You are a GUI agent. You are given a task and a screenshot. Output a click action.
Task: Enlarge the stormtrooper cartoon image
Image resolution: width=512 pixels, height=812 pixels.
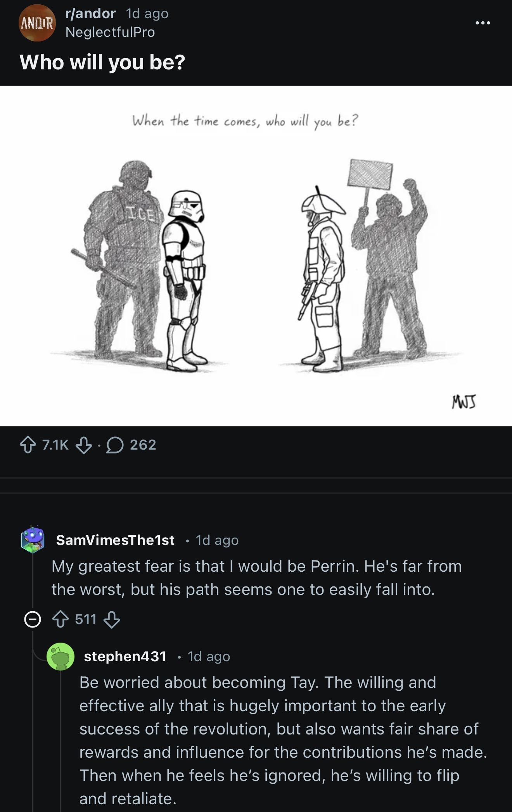click(256, 256)
